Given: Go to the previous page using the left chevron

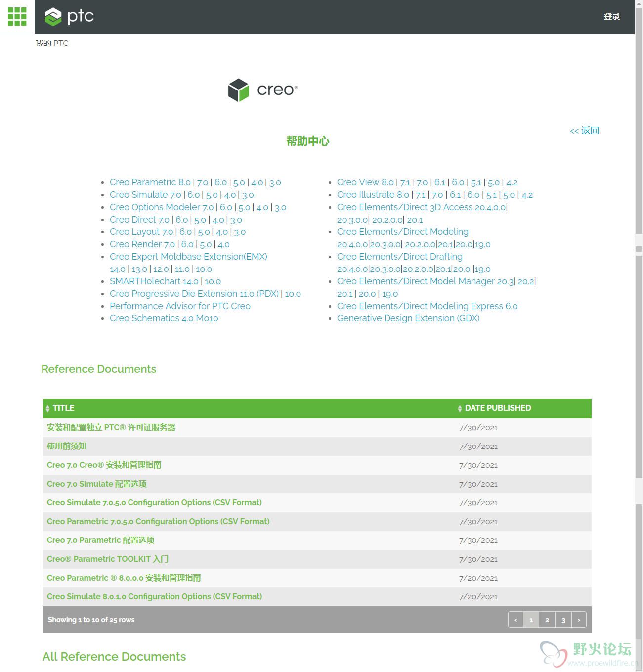Looking at the screenshot, I should [515, 620].
